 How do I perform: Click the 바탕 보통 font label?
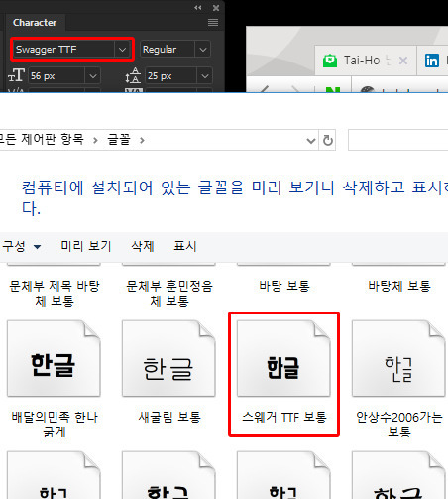point(284,286)
